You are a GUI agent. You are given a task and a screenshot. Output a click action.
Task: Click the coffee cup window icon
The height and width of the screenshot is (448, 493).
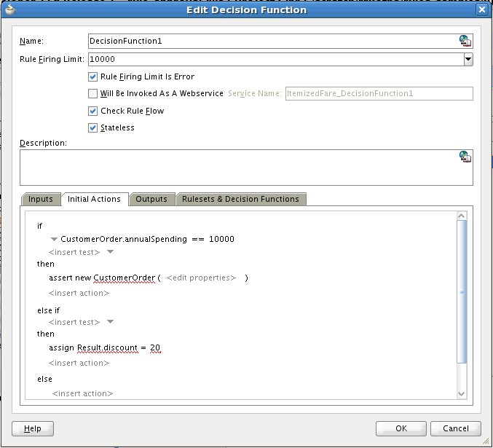[10, 9]
